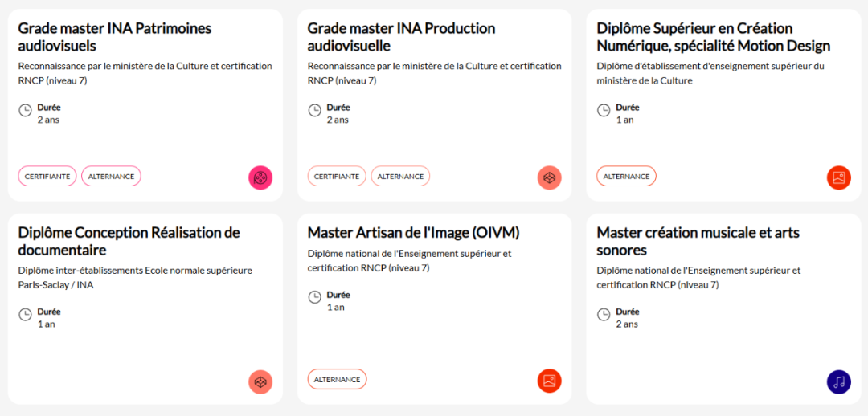Click the blue music note icon on the arts sonores card
The image size is (868, 416).
pos(838,381)
